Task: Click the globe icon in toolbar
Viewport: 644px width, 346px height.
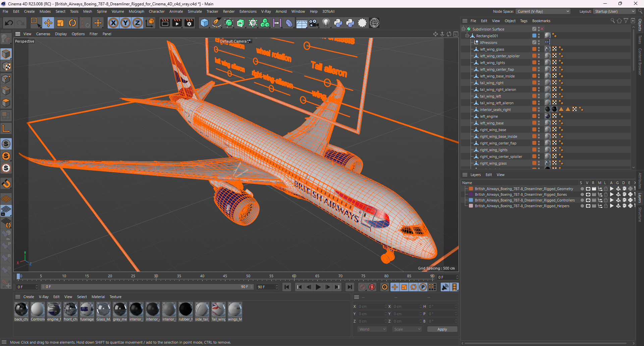Action: (374, 23)
